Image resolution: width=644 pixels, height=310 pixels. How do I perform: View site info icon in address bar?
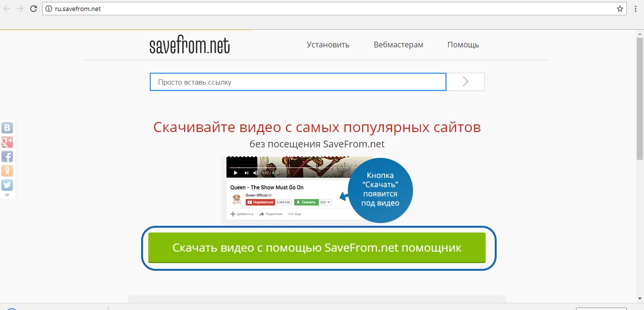[48, 9]
